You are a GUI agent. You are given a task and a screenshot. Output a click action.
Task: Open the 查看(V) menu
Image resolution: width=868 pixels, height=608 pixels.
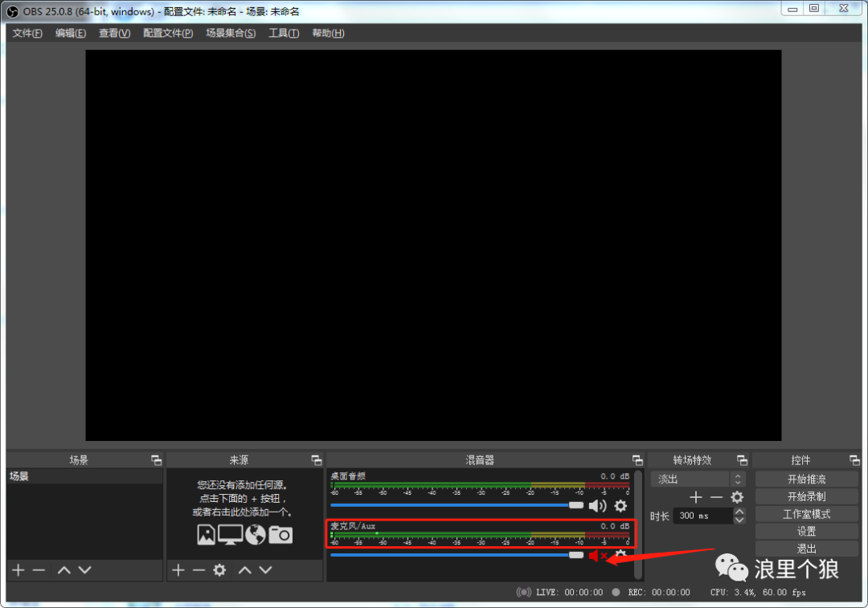(115, 33)
